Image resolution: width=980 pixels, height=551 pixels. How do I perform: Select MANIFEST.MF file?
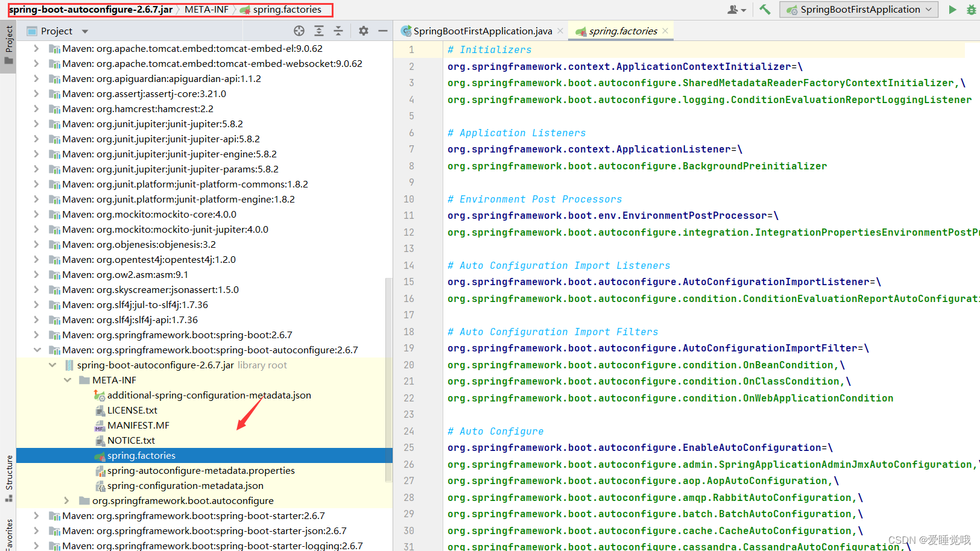pos(138,425)
